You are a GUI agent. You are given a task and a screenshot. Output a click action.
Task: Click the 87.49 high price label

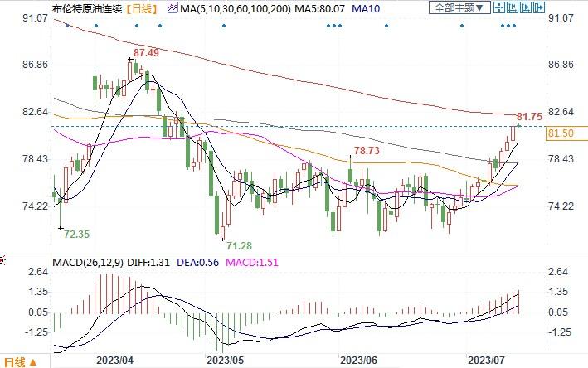coord(146,53)
